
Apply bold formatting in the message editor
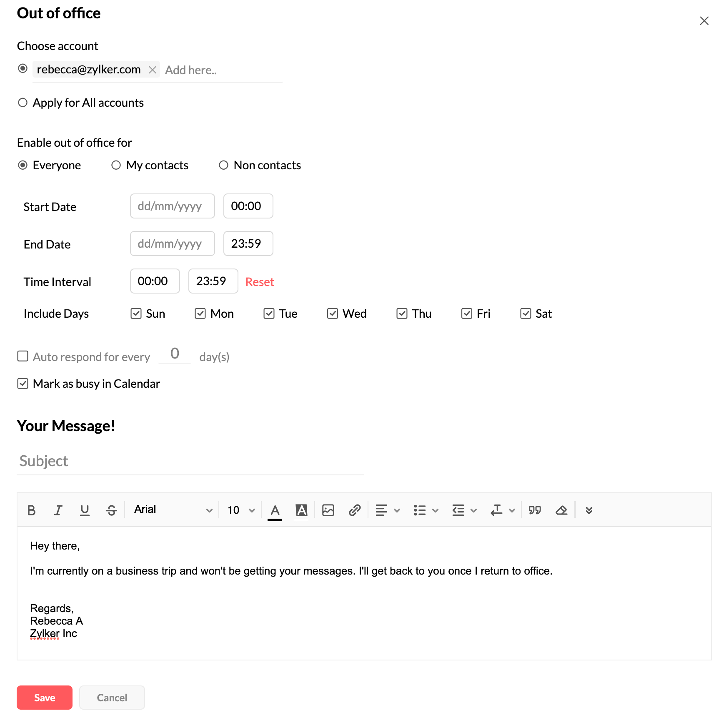click(x=31, y=510)
